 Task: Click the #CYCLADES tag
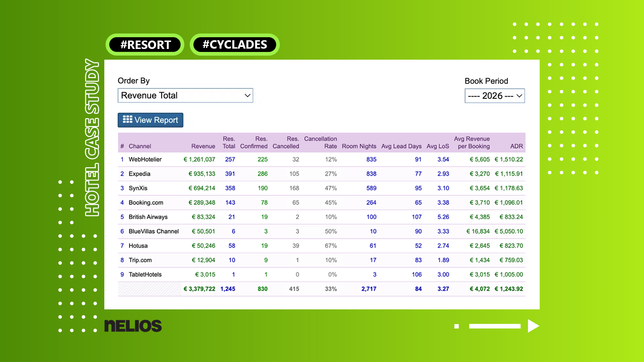(x=235, y=45)
